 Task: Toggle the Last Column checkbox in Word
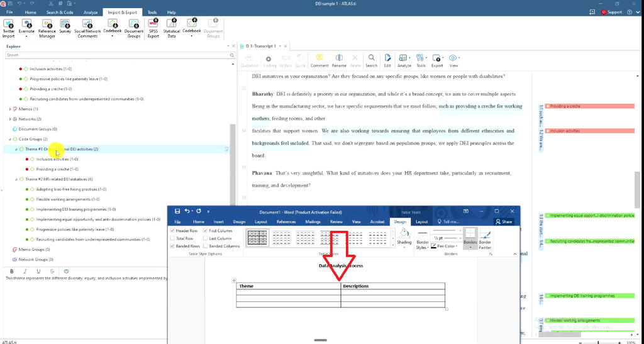(206, 238)
